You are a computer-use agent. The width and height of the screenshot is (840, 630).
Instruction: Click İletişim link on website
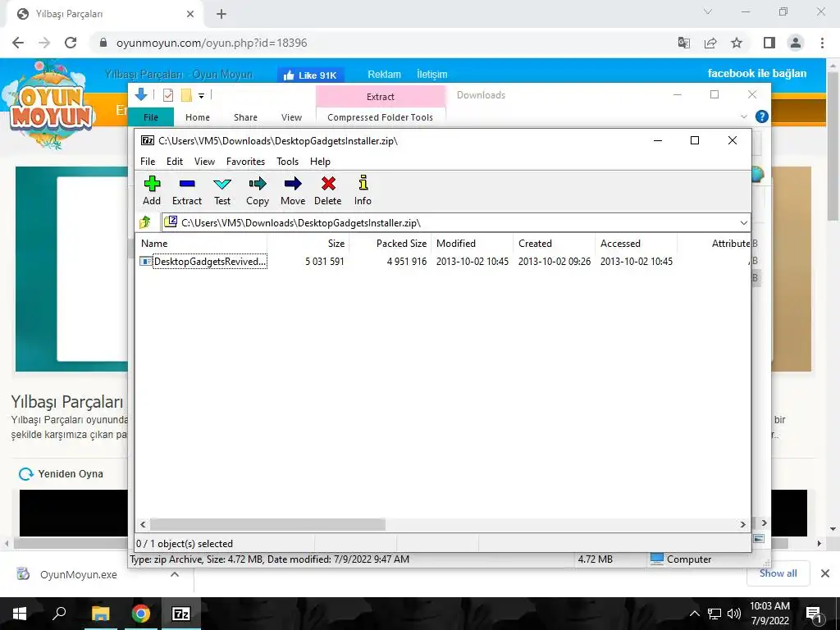click(431, 75)
